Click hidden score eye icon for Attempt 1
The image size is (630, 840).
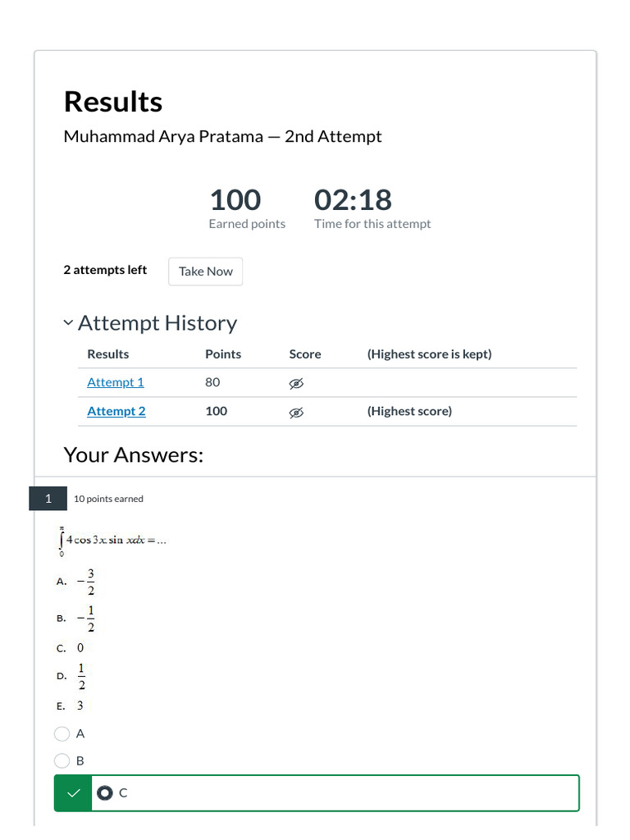[x=296, y=383]
